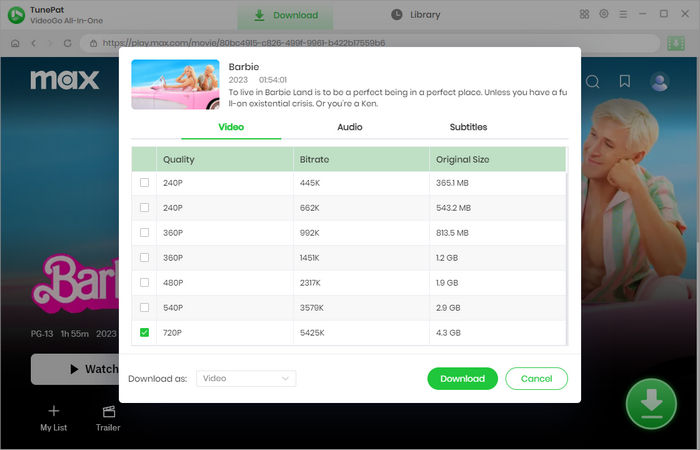Check the 360P 1451K row checkbox
Screen dimensions: 700x450
point(144,258)
